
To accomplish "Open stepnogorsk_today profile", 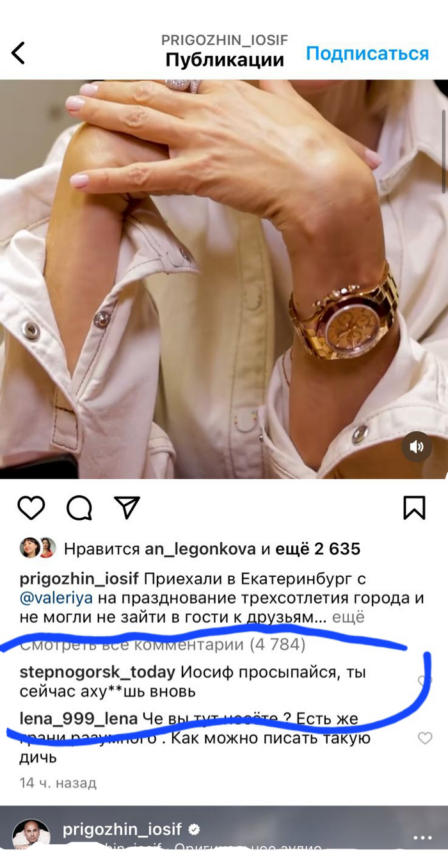I will pyautogui.click(x=97, y=673).
